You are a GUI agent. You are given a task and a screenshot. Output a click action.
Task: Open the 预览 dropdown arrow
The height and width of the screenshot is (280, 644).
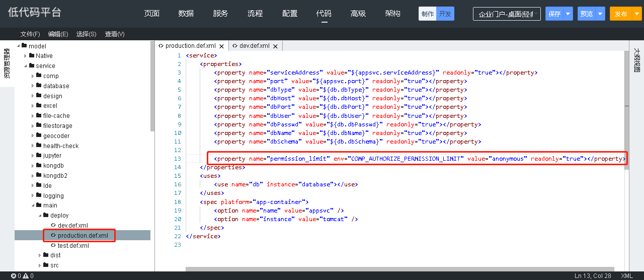(x=600, y=14)
